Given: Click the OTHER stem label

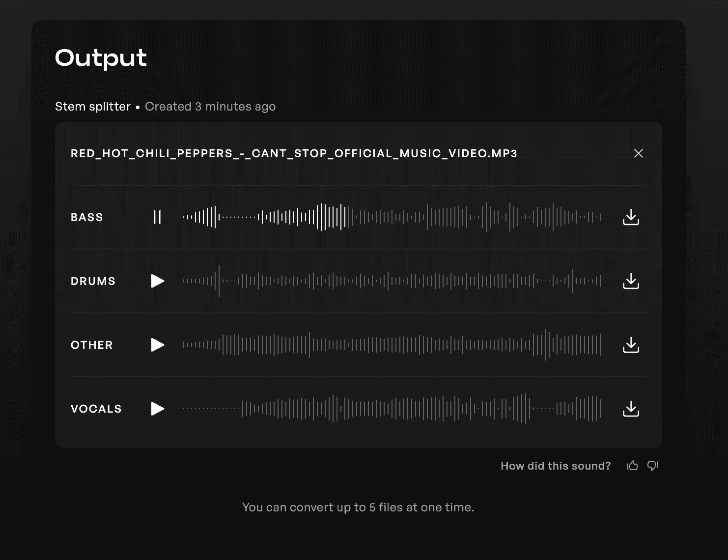Looking at the screenshot, I should click(92, 345).
